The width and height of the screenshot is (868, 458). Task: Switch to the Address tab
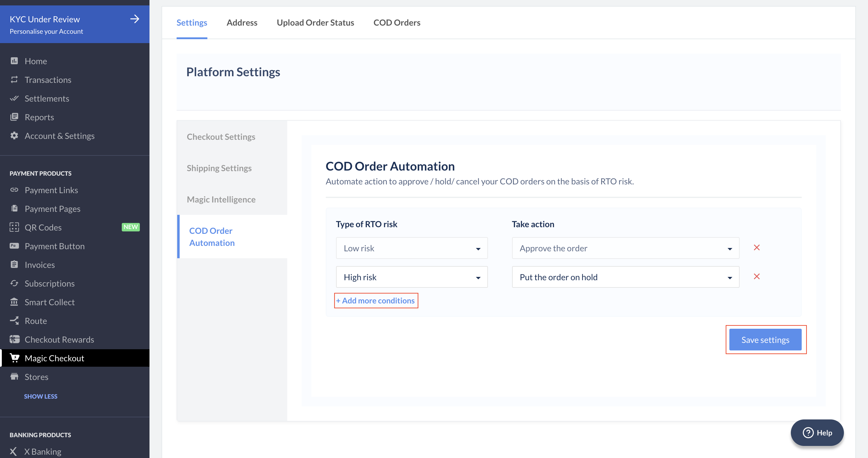(x=242, y=23)
